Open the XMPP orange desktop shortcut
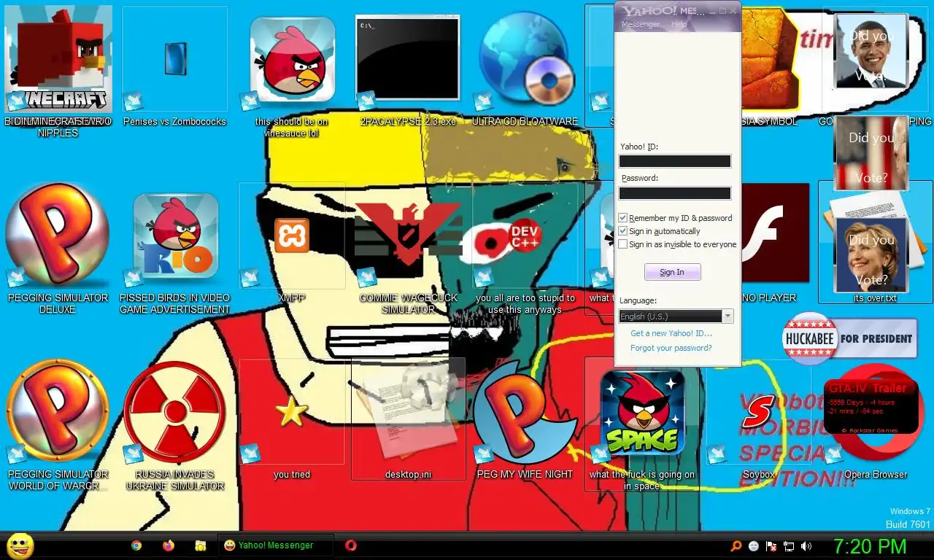The image size is (934, 560). pos(292,235)
